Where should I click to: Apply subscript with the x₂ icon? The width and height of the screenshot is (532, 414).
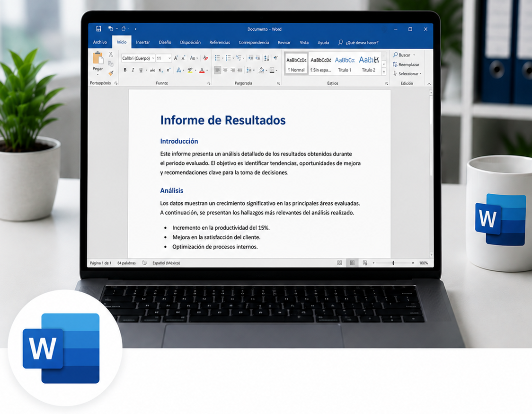pyautogui.click(x=160, y=70)
